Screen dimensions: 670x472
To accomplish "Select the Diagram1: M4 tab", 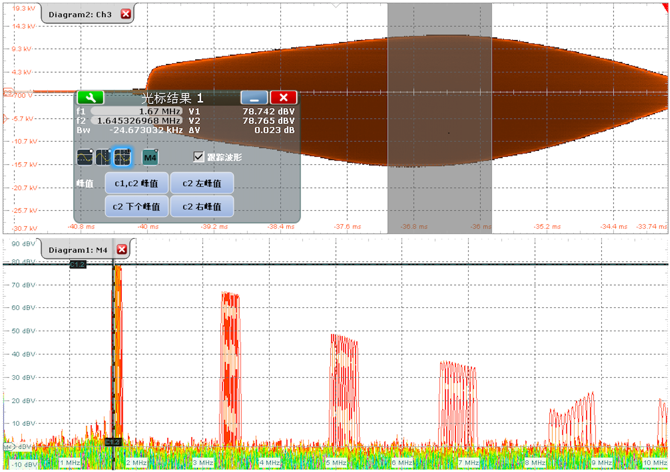I will 78,249.
